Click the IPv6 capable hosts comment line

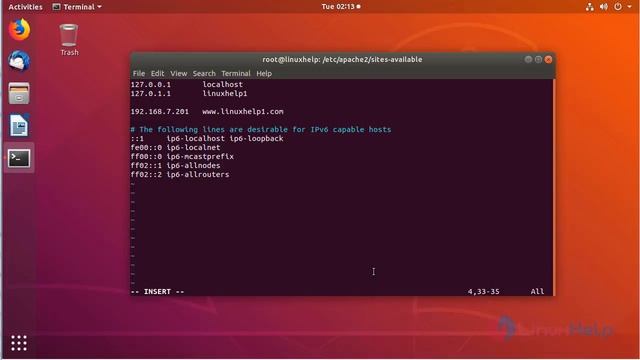click(261, 129)
